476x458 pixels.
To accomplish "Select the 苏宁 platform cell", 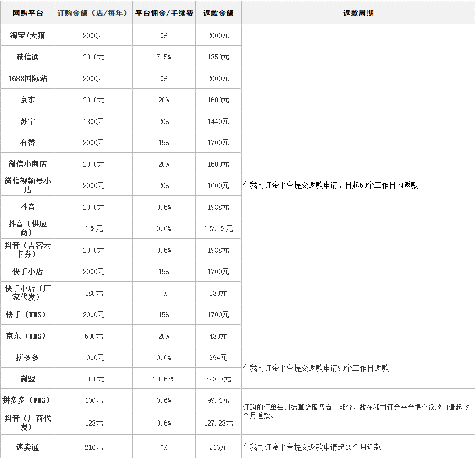I will click(27, 121).
